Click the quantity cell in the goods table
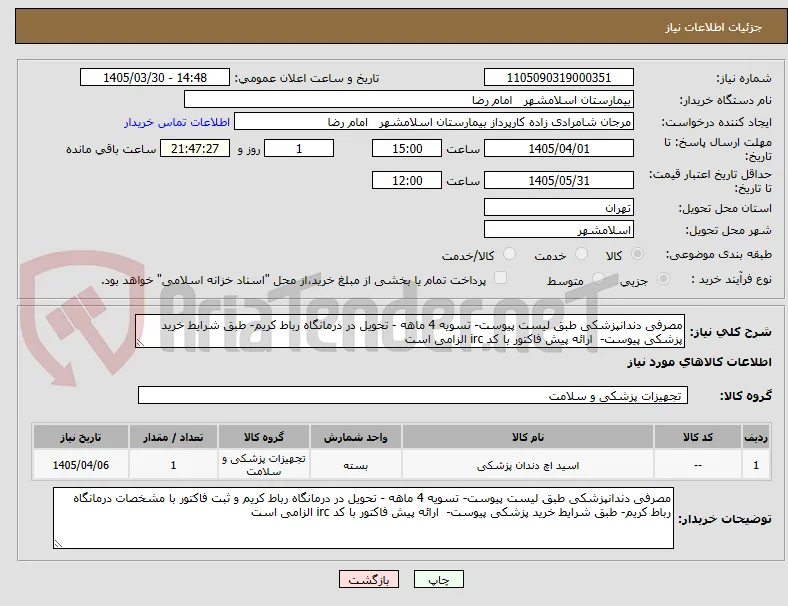The image size is (788, 606). point(173,465)
